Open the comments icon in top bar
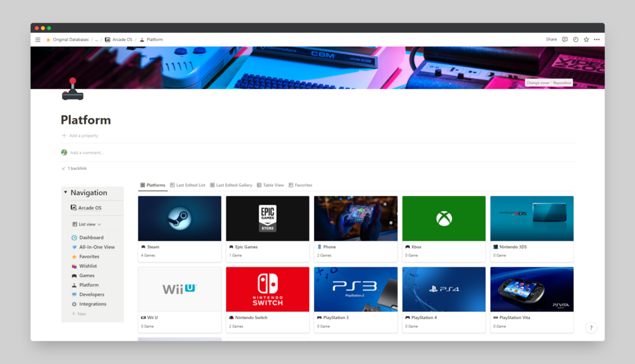This screenshot has height=364, width=635. pos(564,40)
